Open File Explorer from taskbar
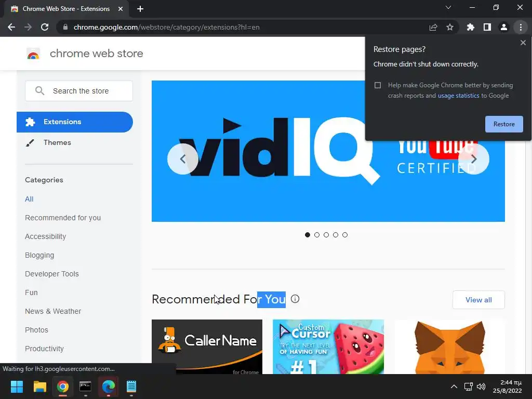This screenshot has height=399, width=532. pyautogui.click(x=39, y=387)
